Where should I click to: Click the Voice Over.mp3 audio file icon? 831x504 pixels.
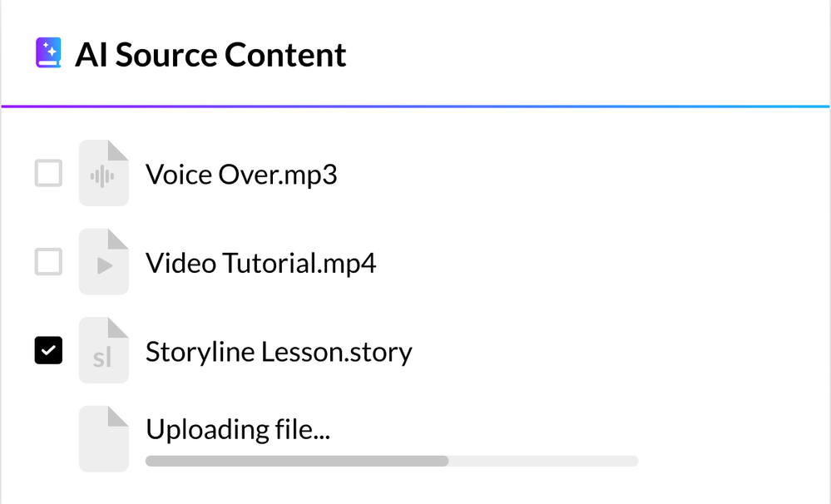click(x=103, y=175)
